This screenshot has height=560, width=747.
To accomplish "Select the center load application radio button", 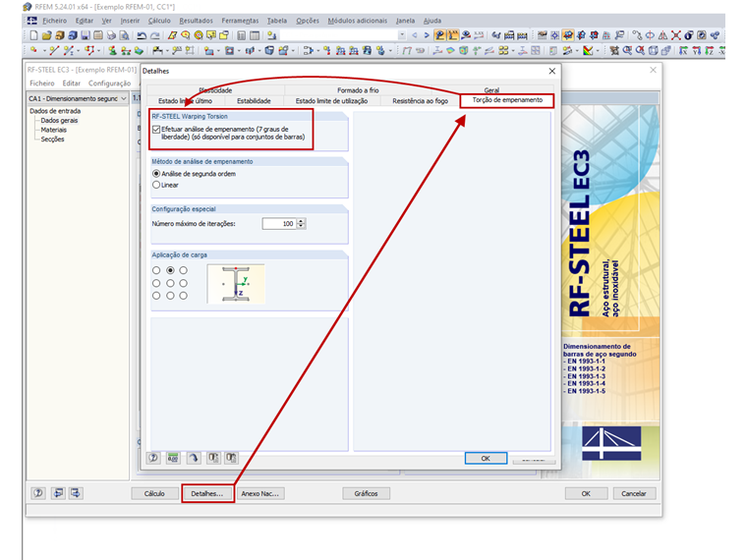I will pyautogui.click(x=170, y=283).
